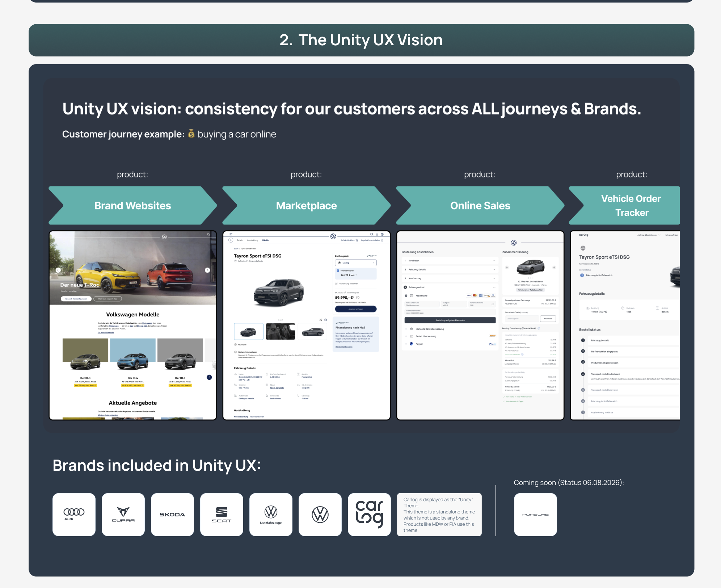Click Brand Websites arrow banner
This screenshot has height=588, width=721.
pos(133,206)
